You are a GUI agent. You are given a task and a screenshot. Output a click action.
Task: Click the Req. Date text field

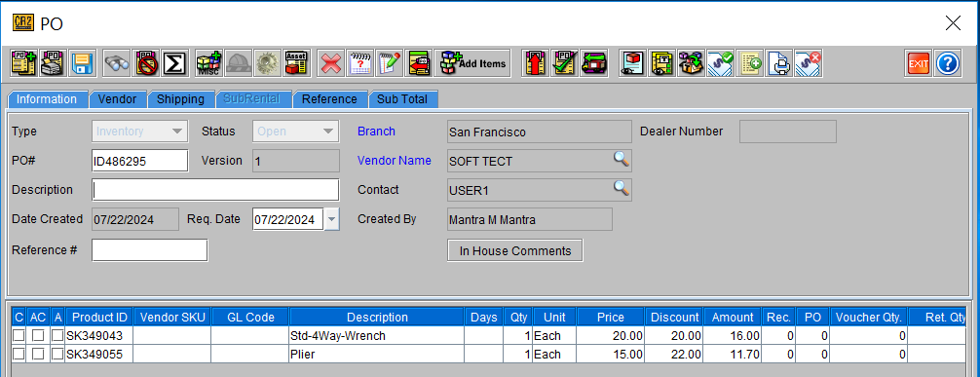[288, 219]
